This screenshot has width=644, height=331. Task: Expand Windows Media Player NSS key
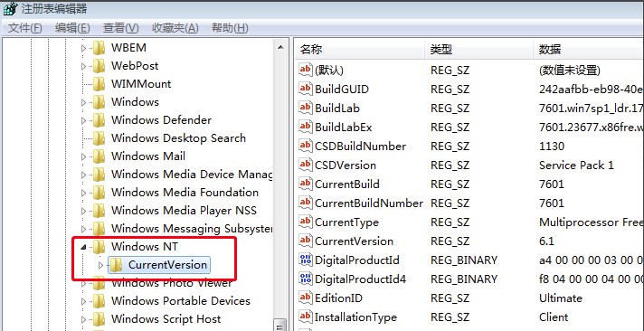84,211
